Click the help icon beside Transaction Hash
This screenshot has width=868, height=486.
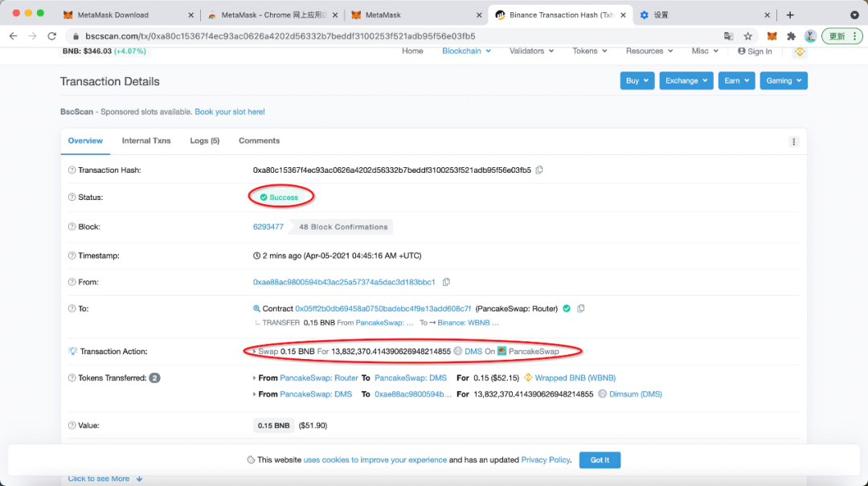72,170
